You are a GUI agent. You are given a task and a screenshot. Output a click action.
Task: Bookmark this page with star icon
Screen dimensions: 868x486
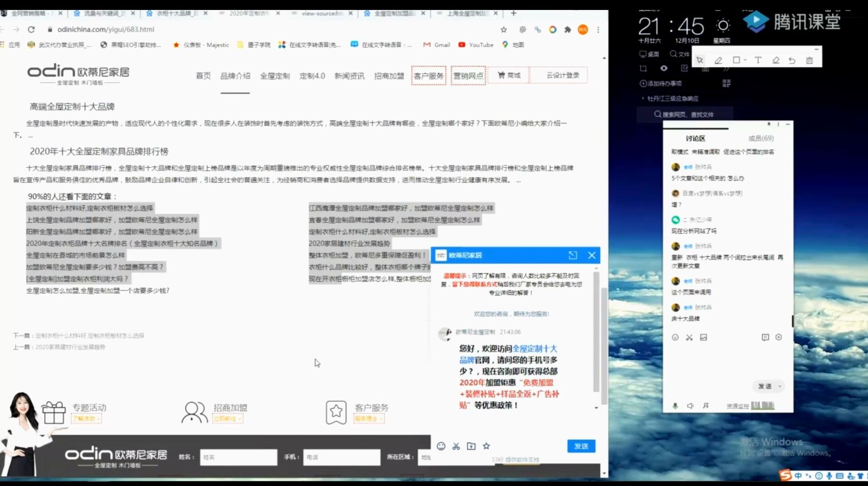[504, 29]
